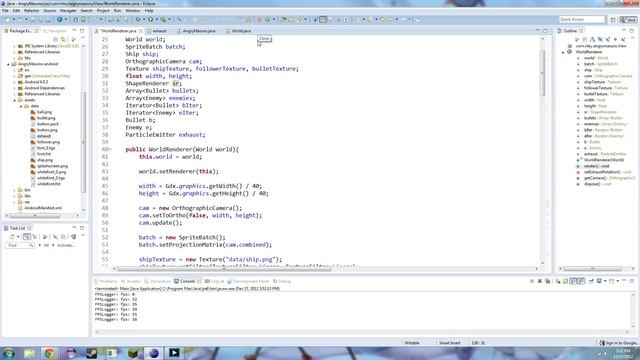Click the Task List Find field
The width and height of the screenshot is (640, 360).
(x=20, y=245)
